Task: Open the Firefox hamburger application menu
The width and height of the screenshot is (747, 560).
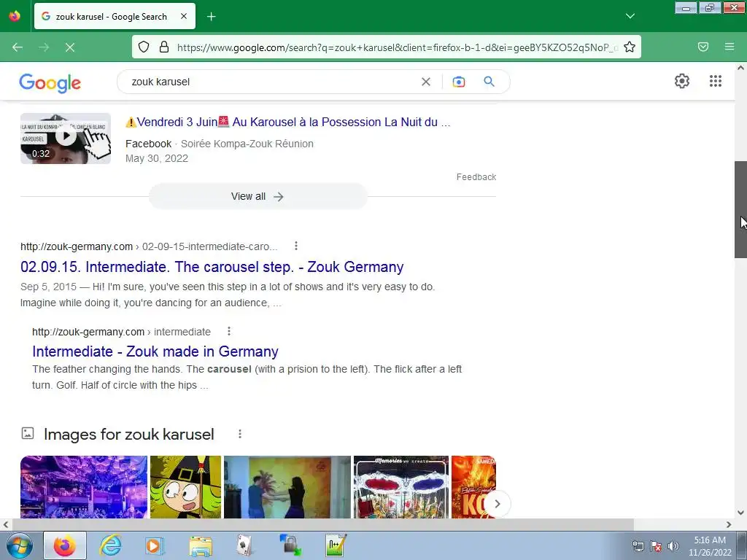Action: click(x=729, y=47)
